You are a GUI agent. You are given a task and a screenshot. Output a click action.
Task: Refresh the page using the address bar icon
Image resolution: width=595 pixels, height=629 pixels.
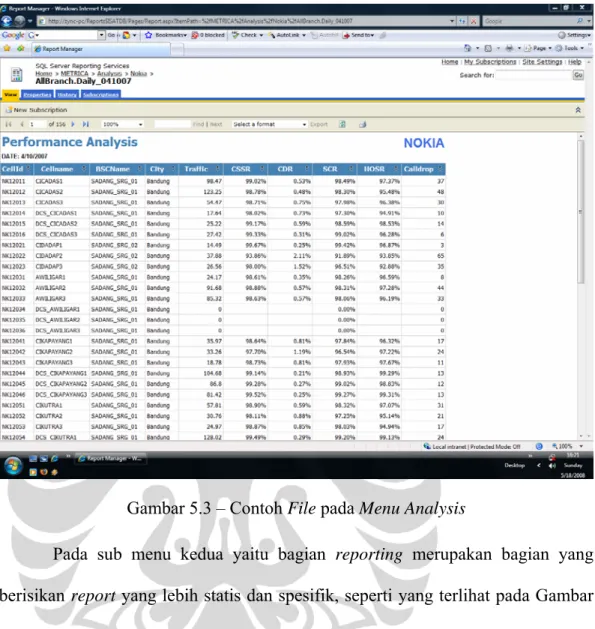coord(462,21)
